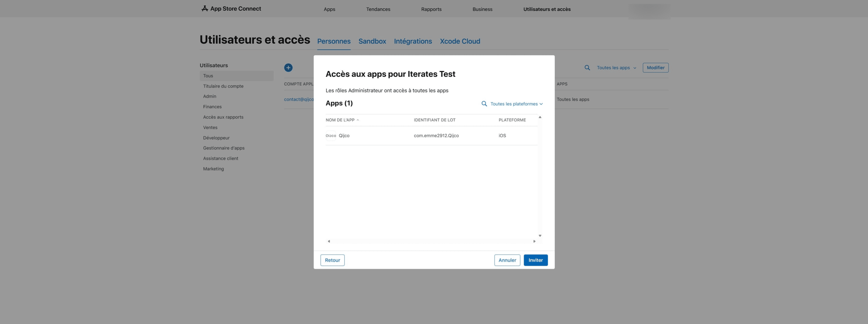This screenshot has height=324, width=868.
Task: Open Rapports in top navigation
Action: pyautogui.click(x=431, y=9)
